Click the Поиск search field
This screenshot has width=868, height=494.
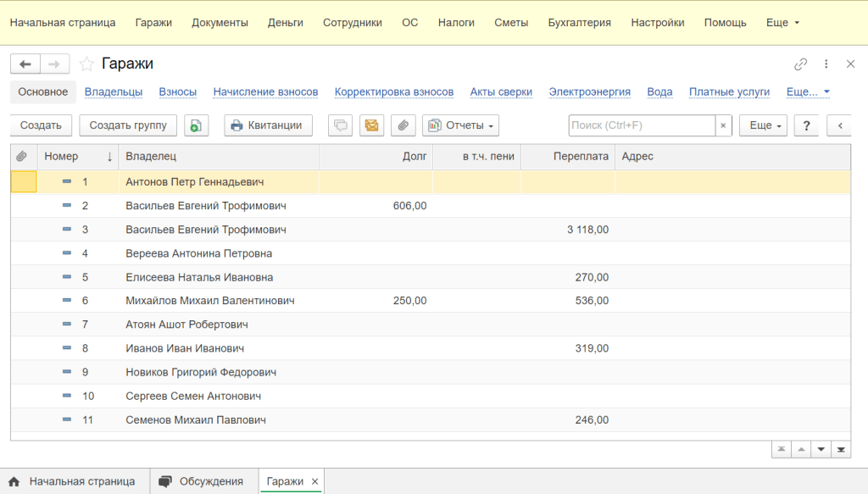pyautogui.click(x=641, y=125)
